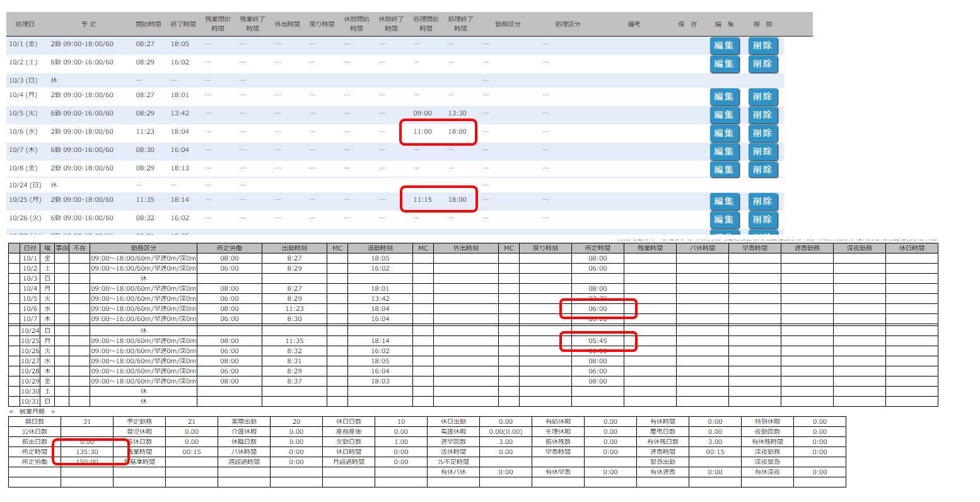Screen dimensions: 980x502
Task: Click the 11:00 処理開始時間 cell on 10/6
Action: (x=423, y=132)
